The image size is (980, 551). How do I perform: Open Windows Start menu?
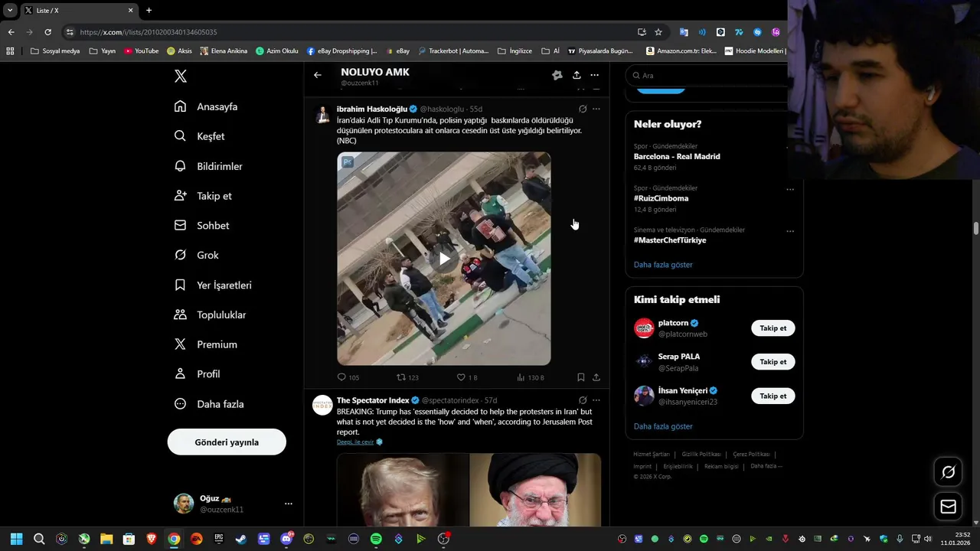pyautogui.click(x=16, y=539)
